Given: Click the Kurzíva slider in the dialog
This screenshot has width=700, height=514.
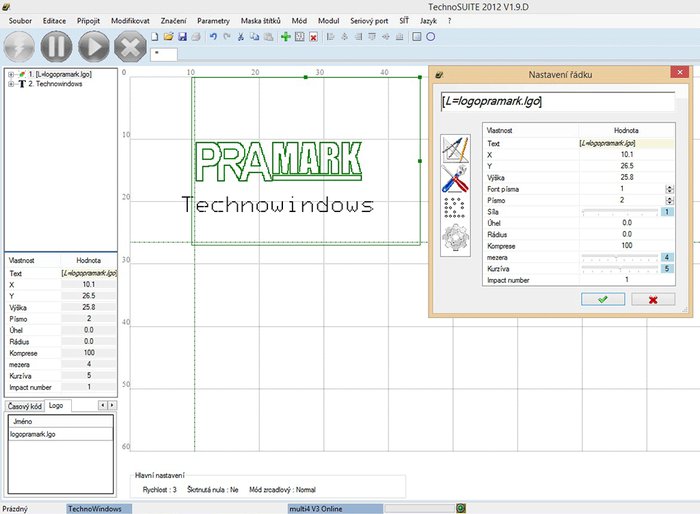Looking at the screenshot, I should coord(620,269).
